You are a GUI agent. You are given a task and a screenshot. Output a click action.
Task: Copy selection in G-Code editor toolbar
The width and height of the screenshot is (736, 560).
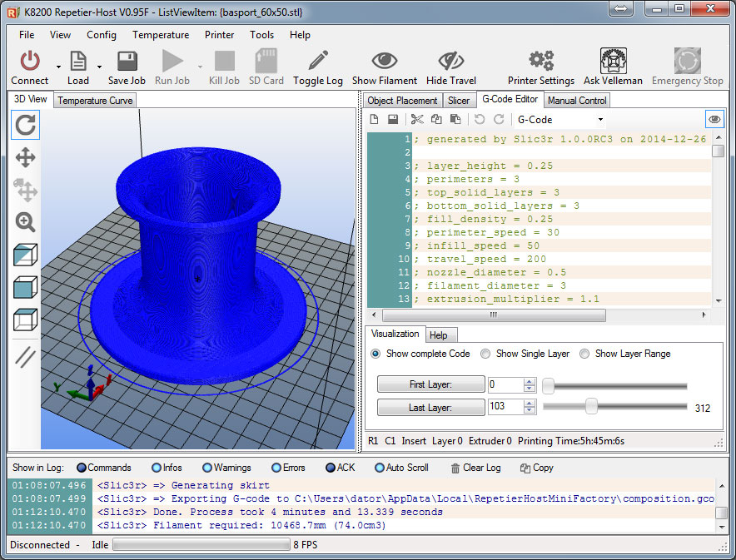coord(436,120)
